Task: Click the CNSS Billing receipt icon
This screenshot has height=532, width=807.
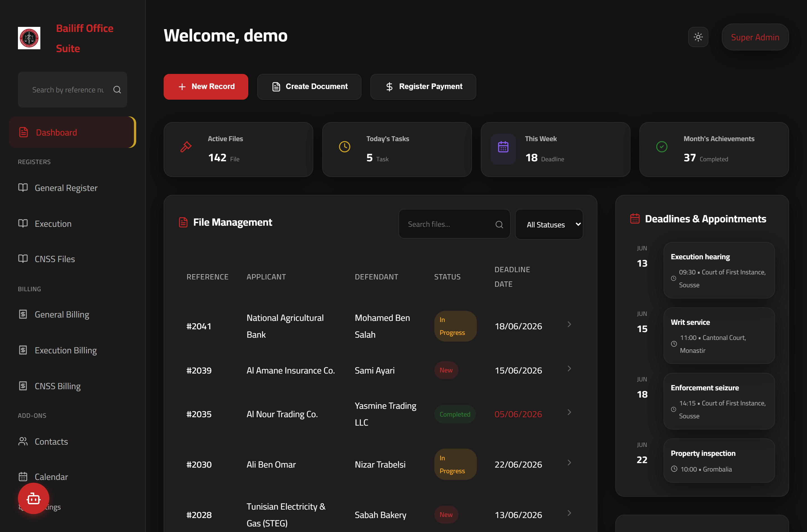Action: (x=23, y=386)
